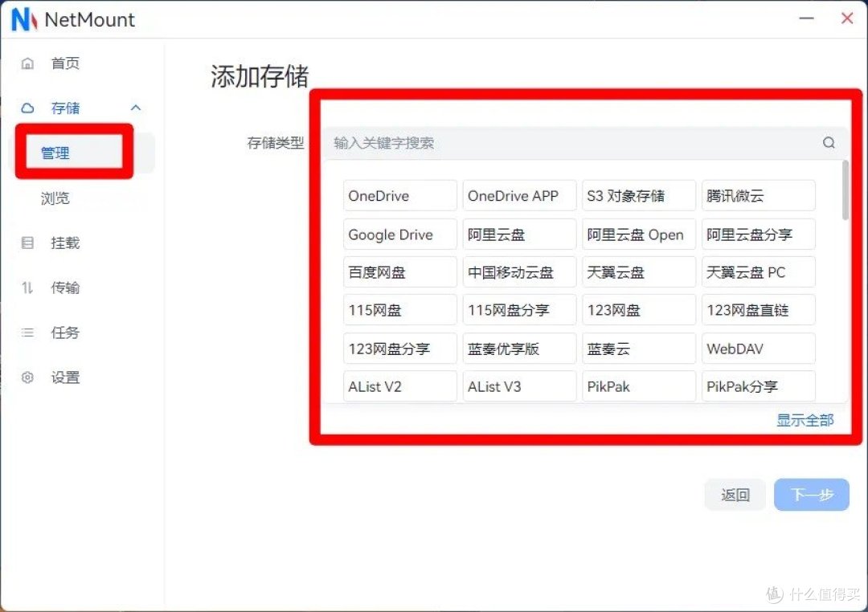Switch to the 浏览 navigation item
Image resolution: width=868 pixels, height=612 pixels.
[x=55, y=198]
